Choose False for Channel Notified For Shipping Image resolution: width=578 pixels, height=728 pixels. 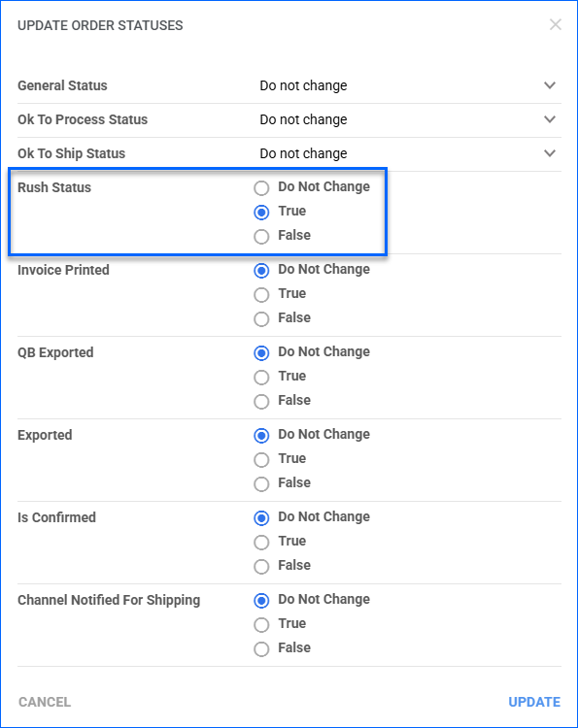tap(261, 649)
